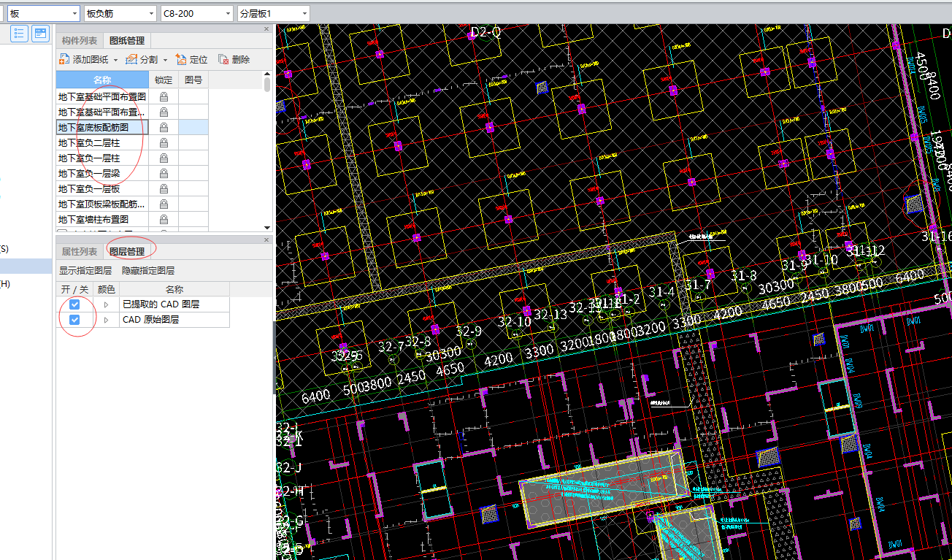Close the layer management panel
This screenshot has height=560, width=952.
tap(266, 240)
